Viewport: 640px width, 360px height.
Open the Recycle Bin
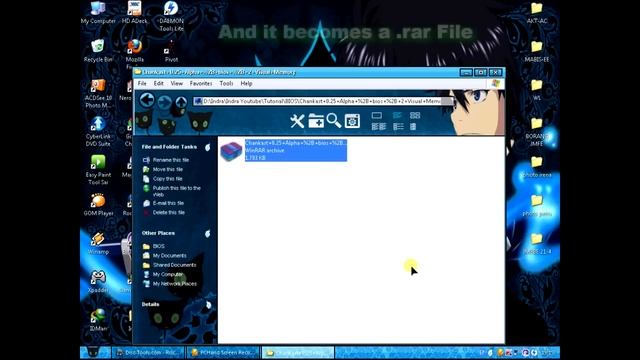(98, 51)
